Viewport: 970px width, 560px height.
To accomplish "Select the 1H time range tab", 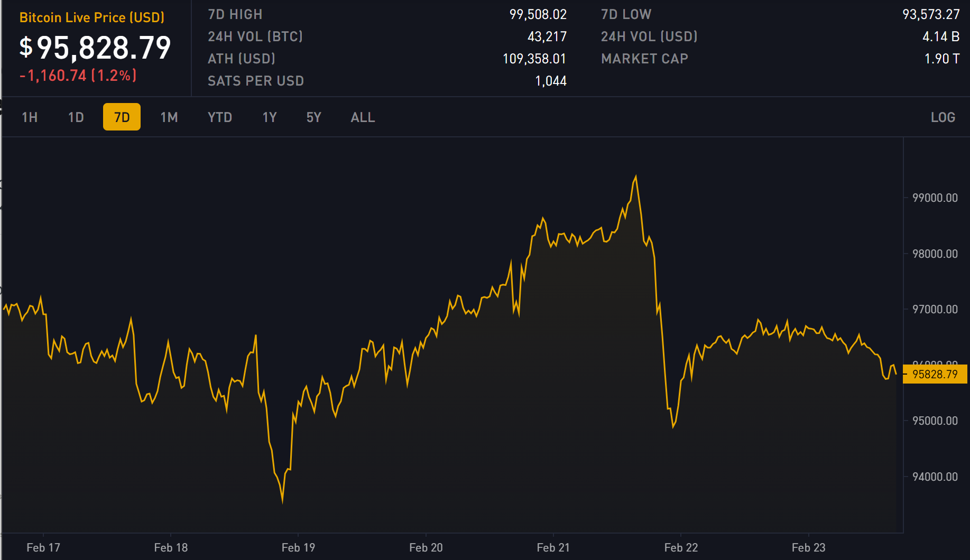I will pyautogui.click(x=30, y=117).
